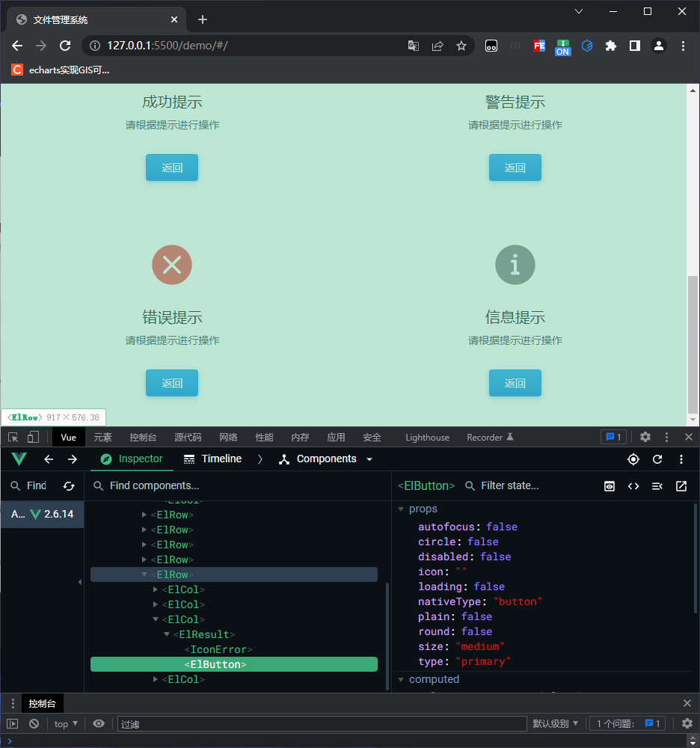Switch to the 控制台 tab
The width and height of the screenshot is (700, 748).
143,438
